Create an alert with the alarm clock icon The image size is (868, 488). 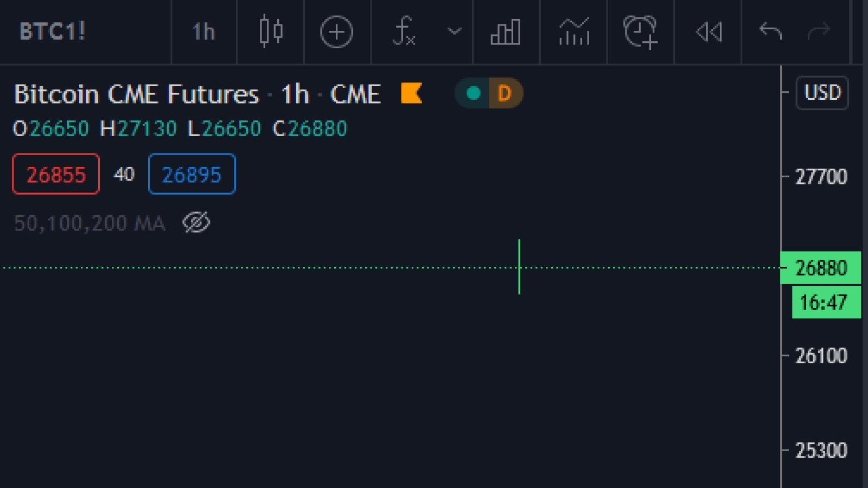pyautogui.click(x=641, y=32)
